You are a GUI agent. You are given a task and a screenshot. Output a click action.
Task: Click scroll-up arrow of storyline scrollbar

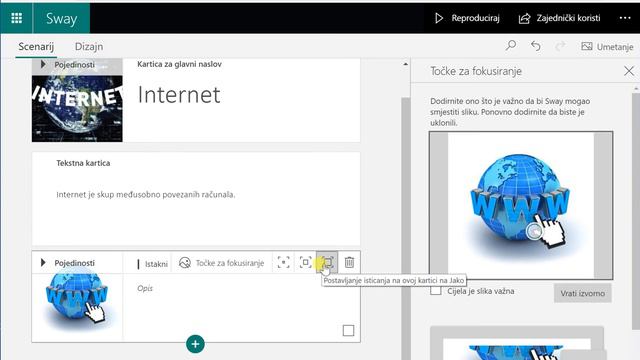click(x=405, y=64)
